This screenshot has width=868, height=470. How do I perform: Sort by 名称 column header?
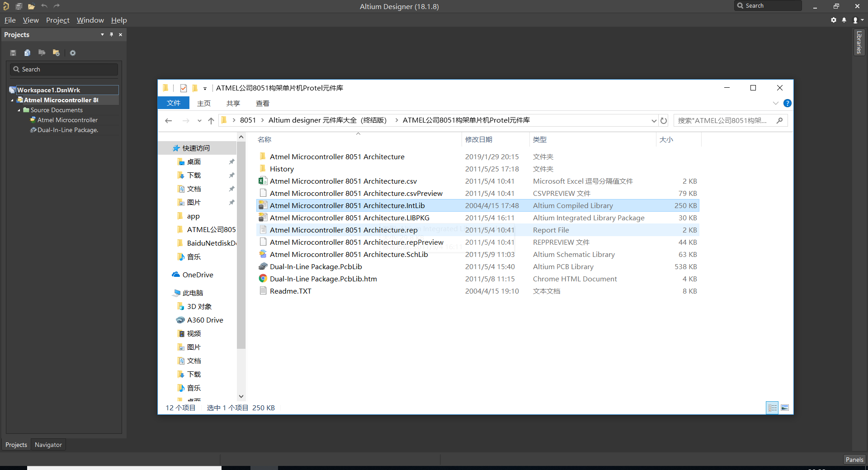264,139
